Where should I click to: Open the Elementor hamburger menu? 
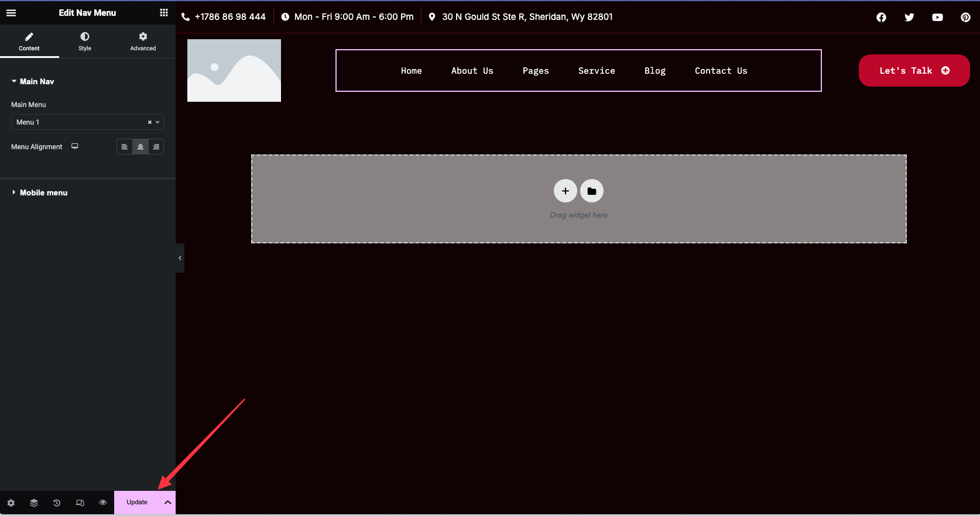pyautogui.click(x=11, y=13)
